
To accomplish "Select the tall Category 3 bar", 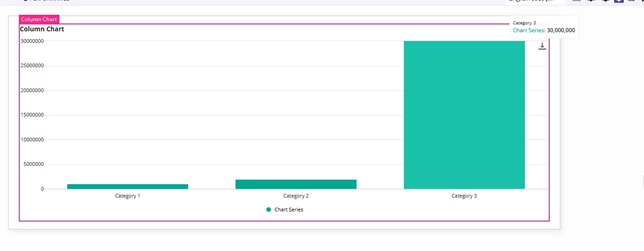I will pyautogui.click(x=464, y=115).
